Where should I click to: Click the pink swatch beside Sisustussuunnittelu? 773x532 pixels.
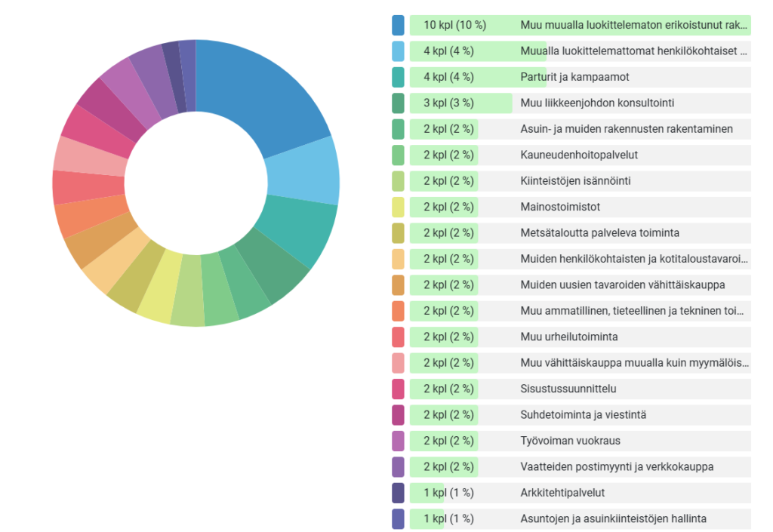point(398,389)
